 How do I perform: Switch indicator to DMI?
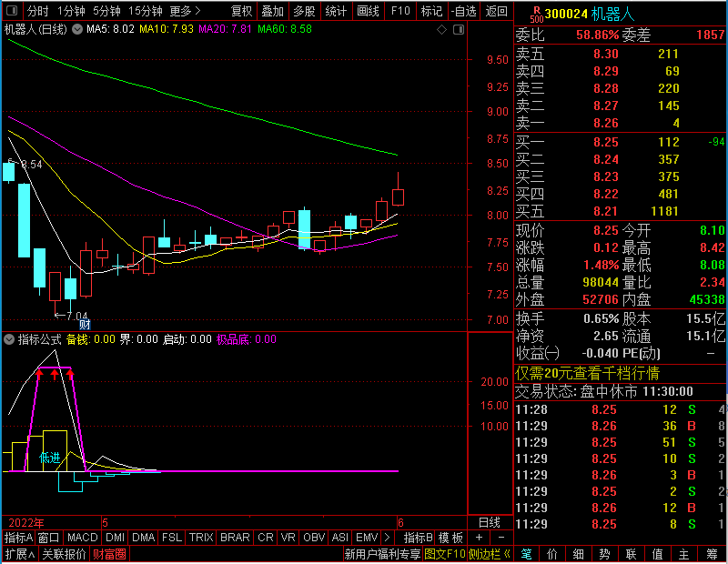click(116, 538)
